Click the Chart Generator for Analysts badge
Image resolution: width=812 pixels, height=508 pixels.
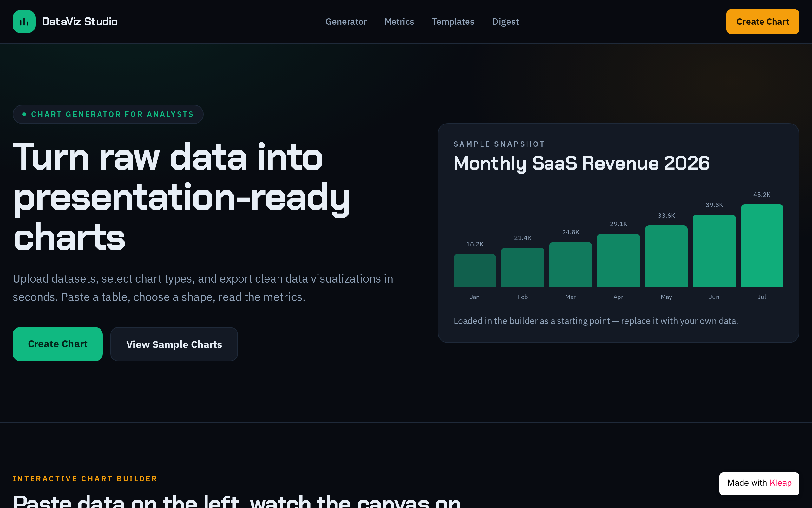point(108,114)
